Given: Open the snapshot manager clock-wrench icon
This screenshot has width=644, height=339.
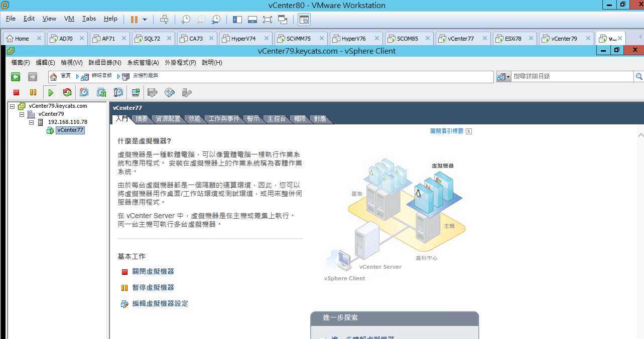Looking at the screenshot, I should tap(216, 19).
